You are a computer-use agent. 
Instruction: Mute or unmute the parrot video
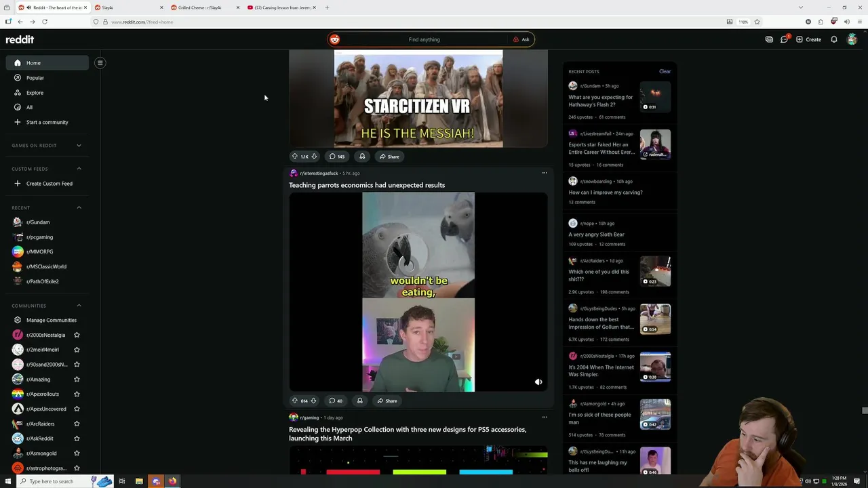pos(538,382)
